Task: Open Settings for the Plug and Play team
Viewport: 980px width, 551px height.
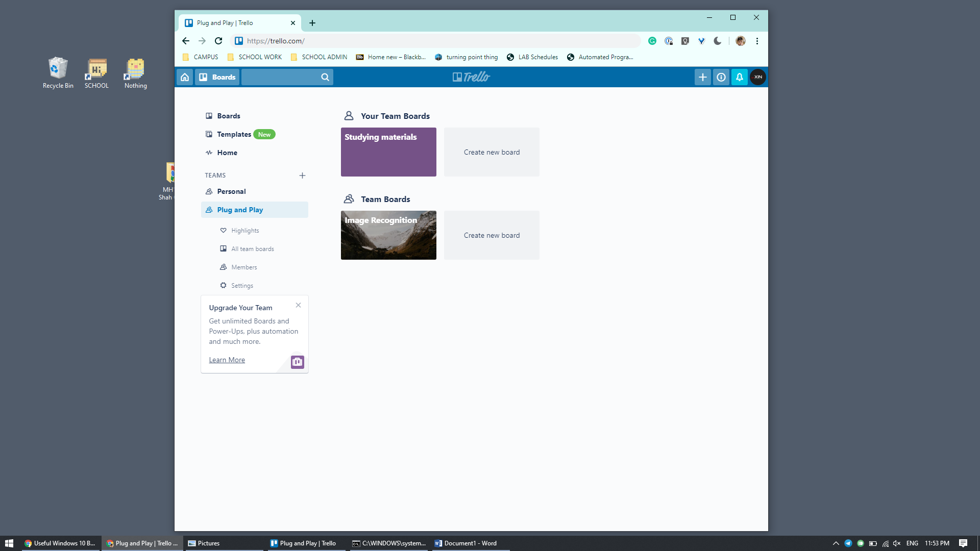Action: (x=241, y=285)
